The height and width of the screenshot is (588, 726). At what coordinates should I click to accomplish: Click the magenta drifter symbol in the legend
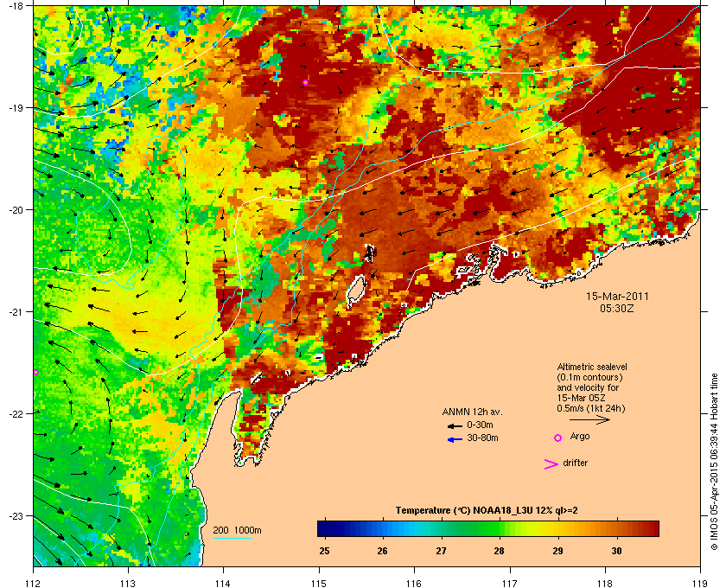click(x=551, y=464)
